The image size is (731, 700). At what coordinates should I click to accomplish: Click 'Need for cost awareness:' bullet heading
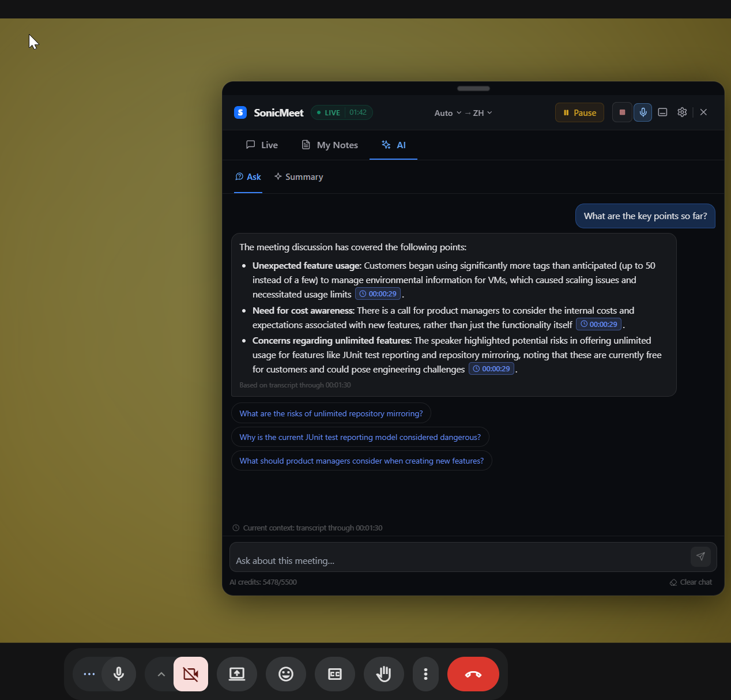point(303,311)
